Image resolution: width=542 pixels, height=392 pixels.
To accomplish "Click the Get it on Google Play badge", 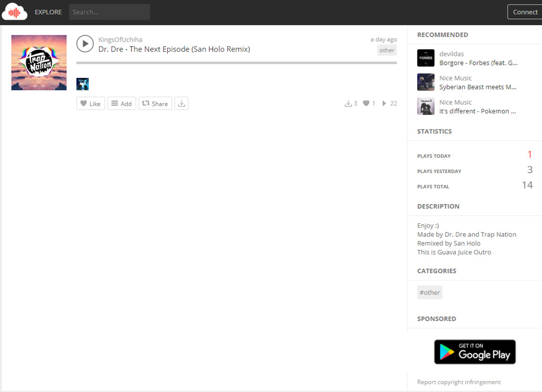I will (x=474, y=351).
